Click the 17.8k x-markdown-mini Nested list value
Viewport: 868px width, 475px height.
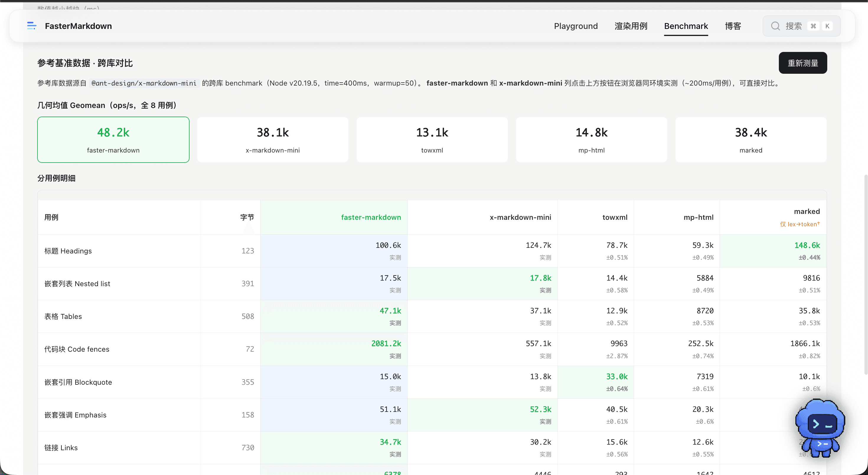point(541,278)
